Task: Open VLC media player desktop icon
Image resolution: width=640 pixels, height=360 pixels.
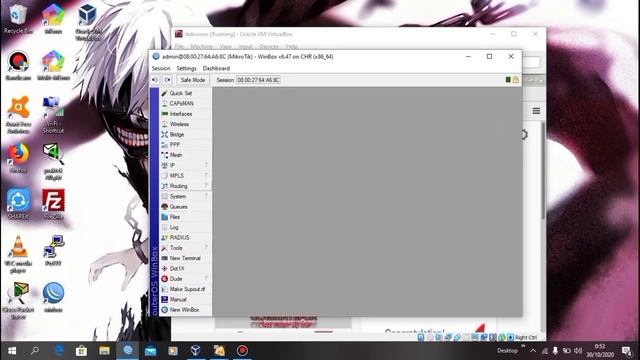Action: pyautogui.click(x=18, y=254)
